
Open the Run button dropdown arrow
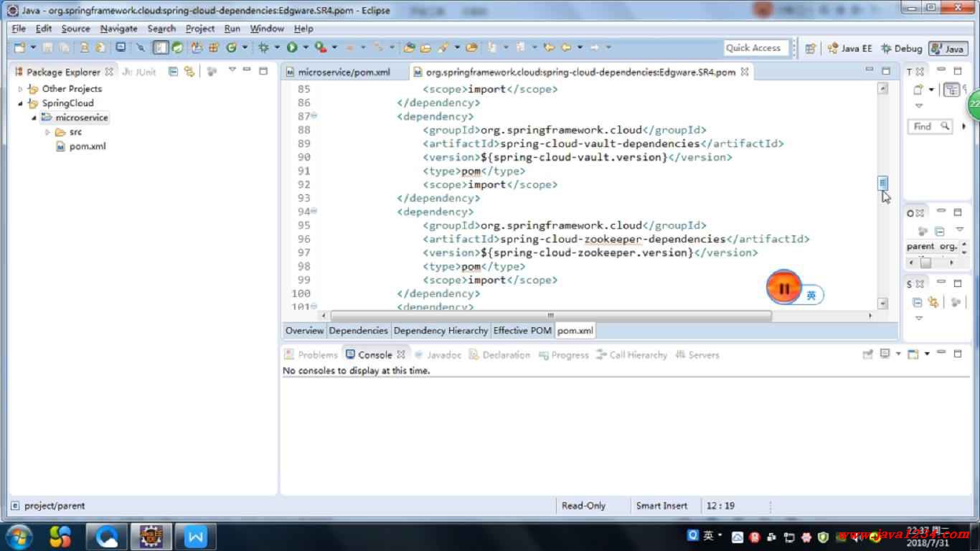point(305,47)
